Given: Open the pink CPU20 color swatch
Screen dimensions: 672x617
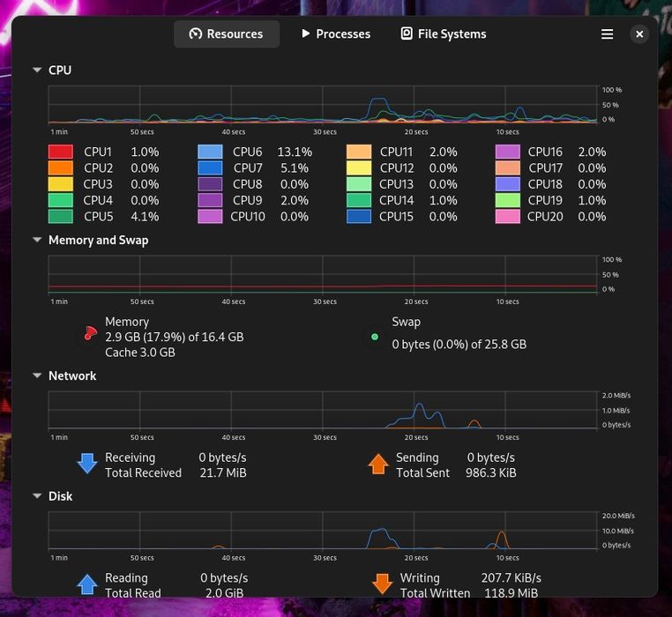Looking at the screenshot, I should point(507,216).
